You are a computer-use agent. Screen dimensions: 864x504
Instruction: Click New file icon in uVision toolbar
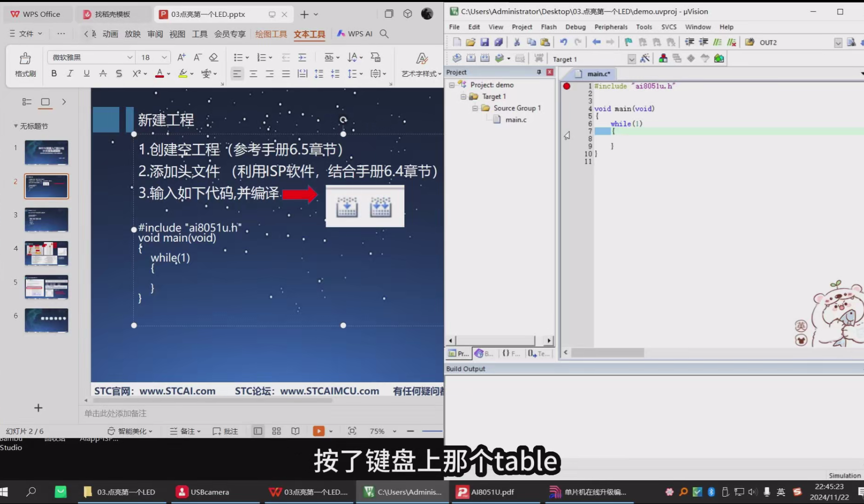[457, 42]
